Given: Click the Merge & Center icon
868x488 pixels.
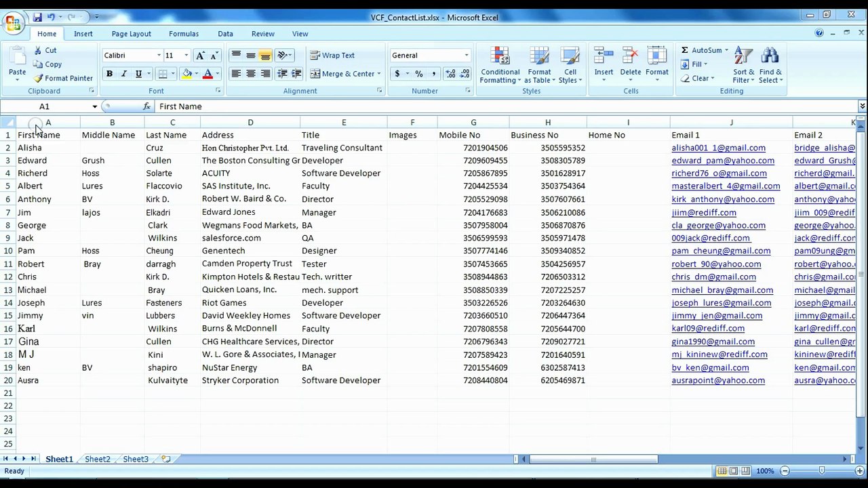Looking at the screenshot, I should click(x=315, y=74).
